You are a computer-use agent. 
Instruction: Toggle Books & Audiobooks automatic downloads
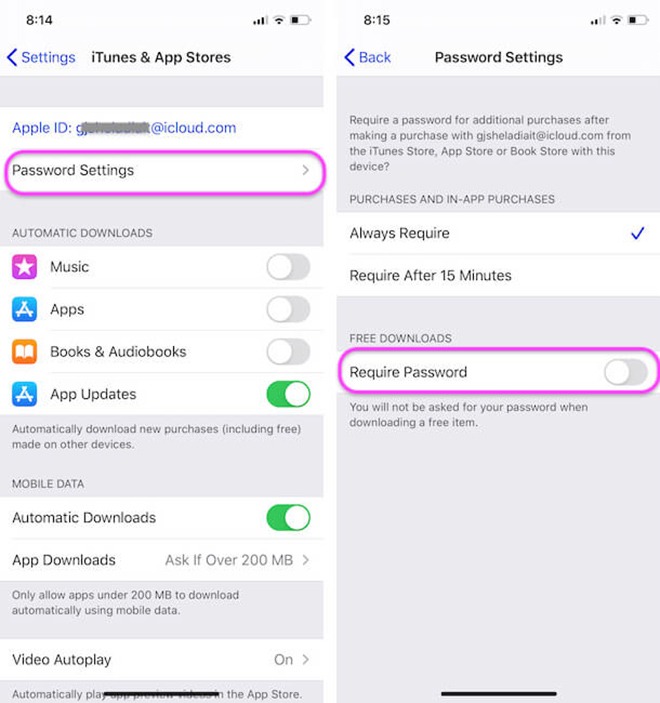288,352
